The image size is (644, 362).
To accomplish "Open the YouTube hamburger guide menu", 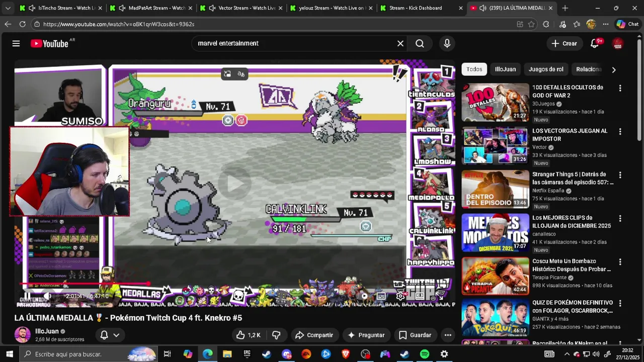I will point(16,44).
